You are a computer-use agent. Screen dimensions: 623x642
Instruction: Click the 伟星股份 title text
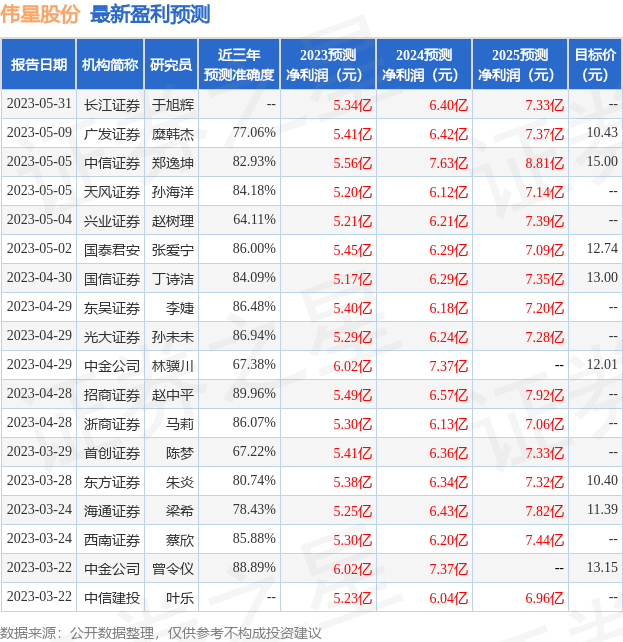[40, 14]
